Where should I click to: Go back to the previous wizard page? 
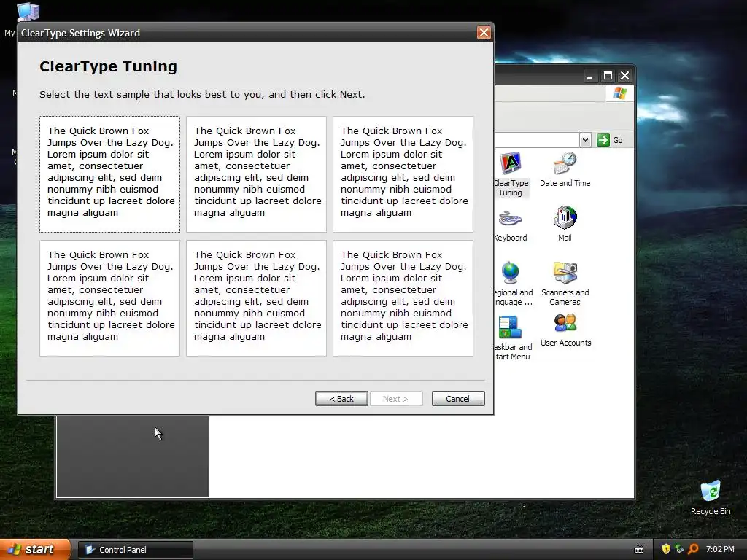(341, 399)
